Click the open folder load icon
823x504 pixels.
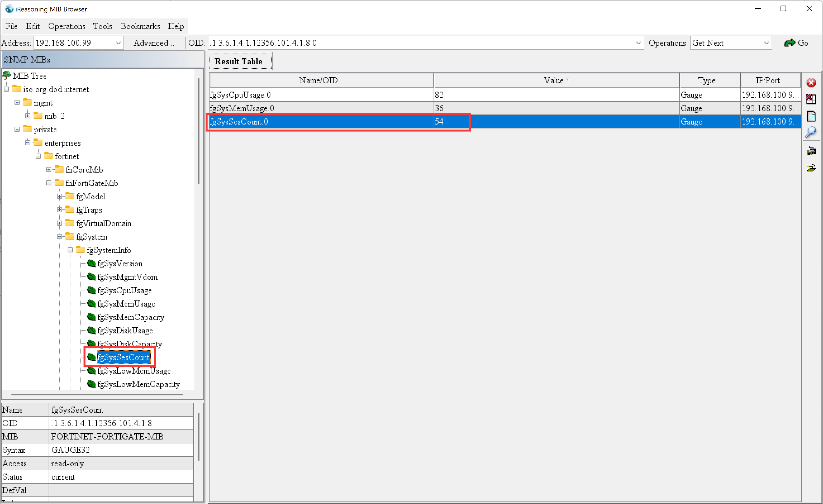811,168
